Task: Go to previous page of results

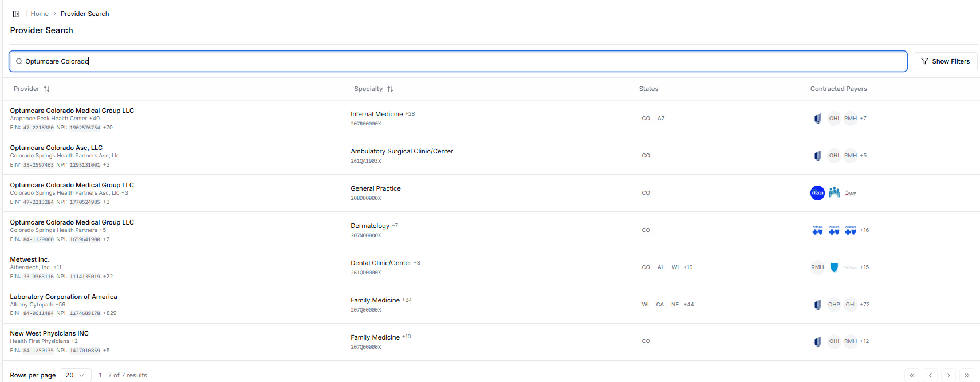Action: click(930, 375)
